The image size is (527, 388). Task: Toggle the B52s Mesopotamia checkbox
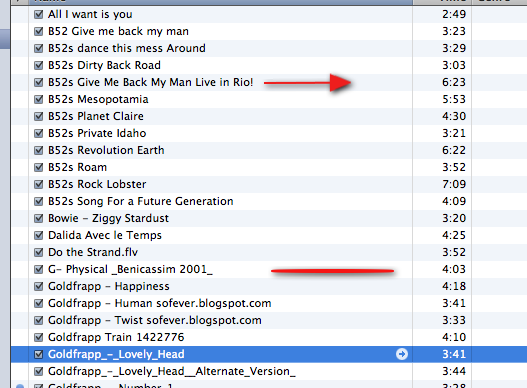(x=39, y=100)
